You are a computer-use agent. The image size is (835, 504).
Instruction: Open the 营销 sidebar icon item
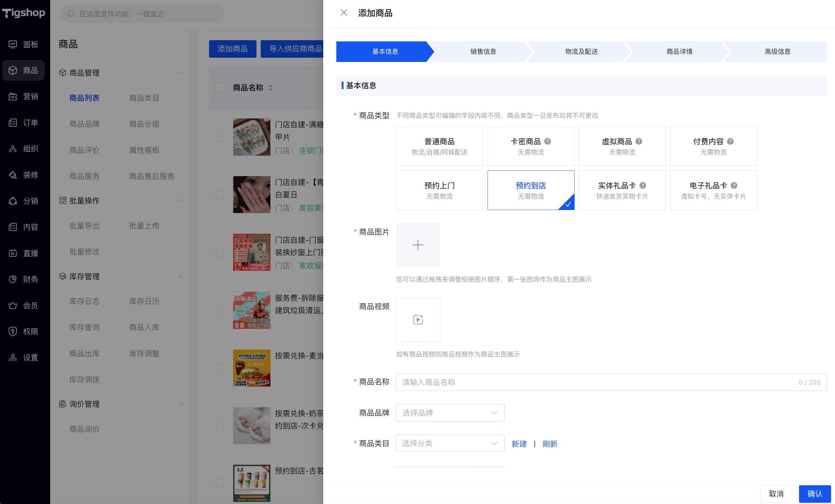coord(23,97)
